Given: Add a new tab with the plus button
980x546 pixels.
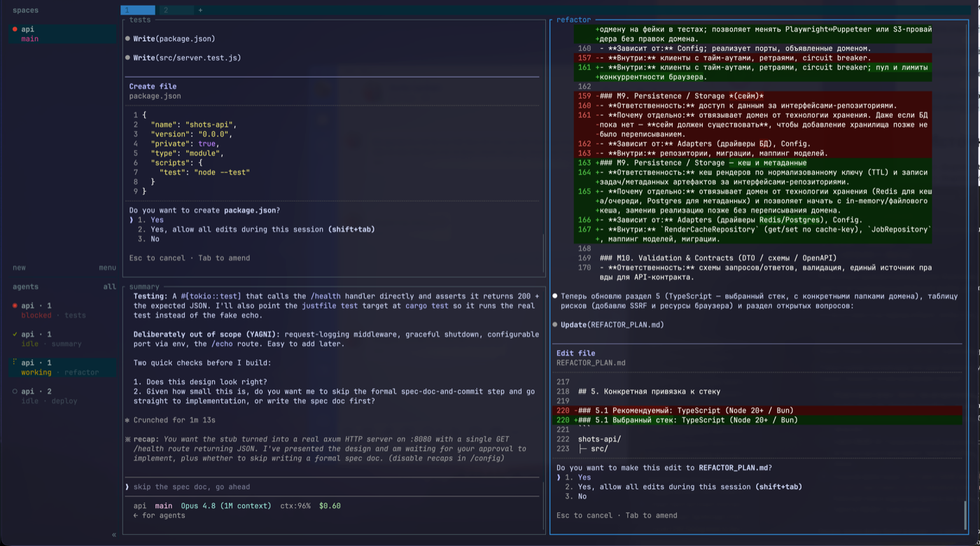Looking at the screenshot, I should 200,10.
